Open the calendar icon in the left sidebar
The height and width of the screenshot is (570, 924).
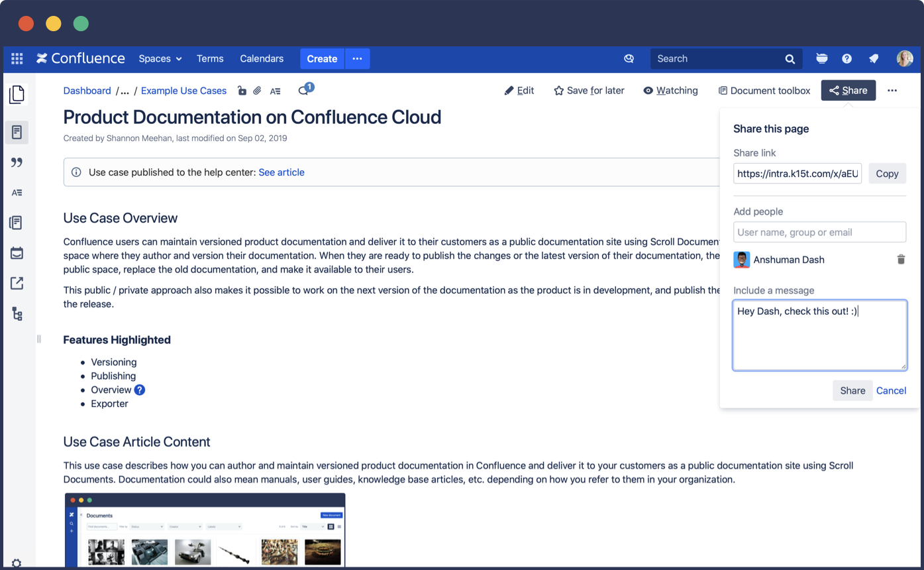pos(17,253)
